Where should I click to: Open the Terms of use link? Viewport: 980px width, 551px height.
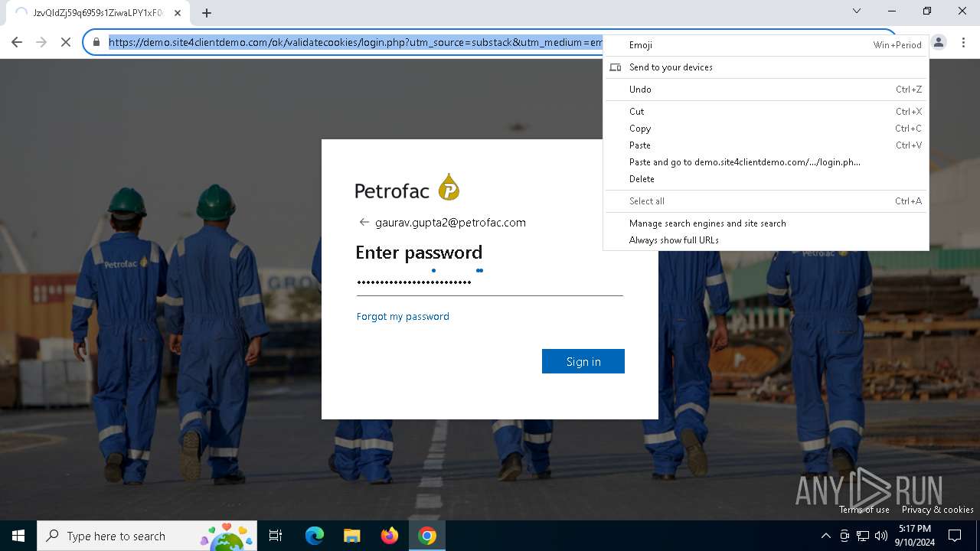[x=864, y=510]
